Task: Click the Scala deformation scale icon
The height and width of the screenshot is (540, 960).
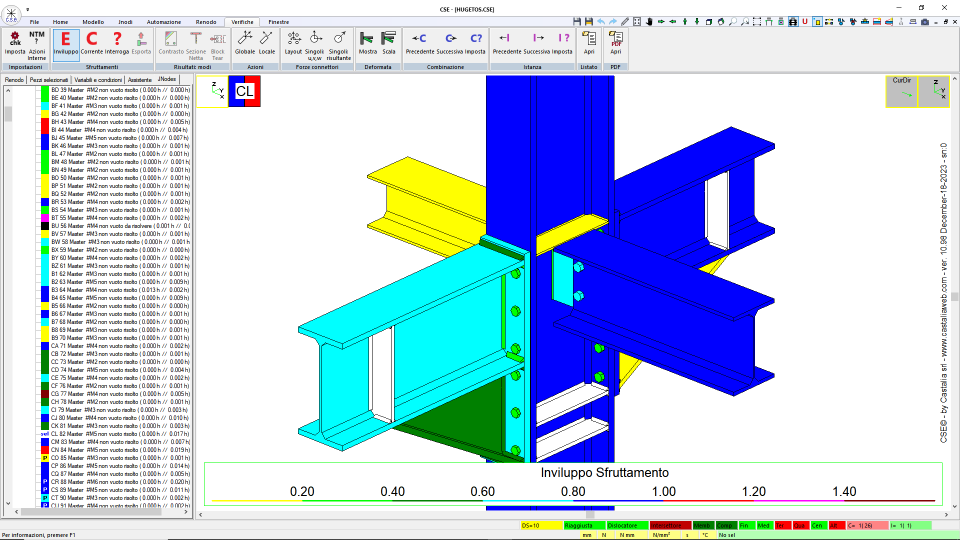Action: click(x=389, y=43)
